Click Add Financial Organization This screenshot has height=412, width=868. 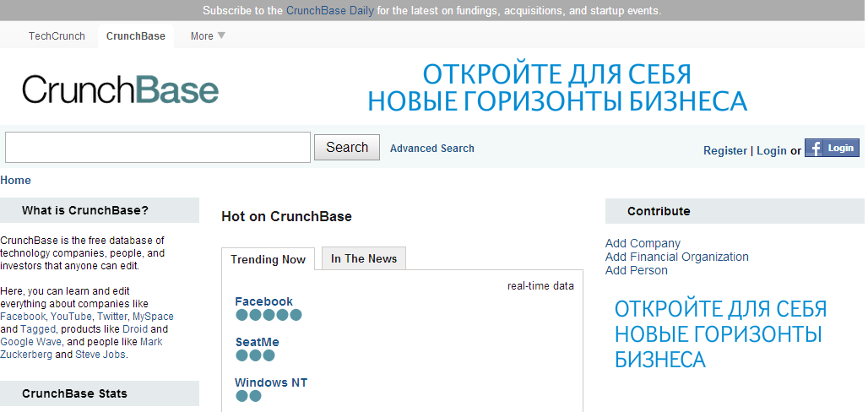coord(677,257)
